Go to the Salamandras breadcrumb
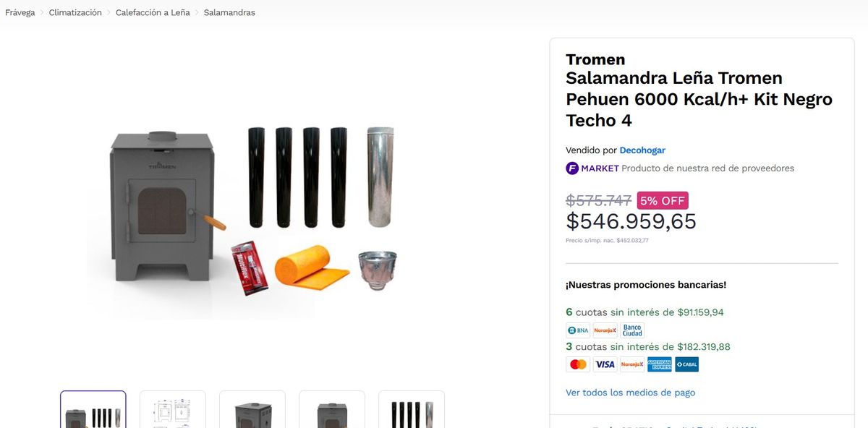Screen dimensions: 868x428 (229, 12)
